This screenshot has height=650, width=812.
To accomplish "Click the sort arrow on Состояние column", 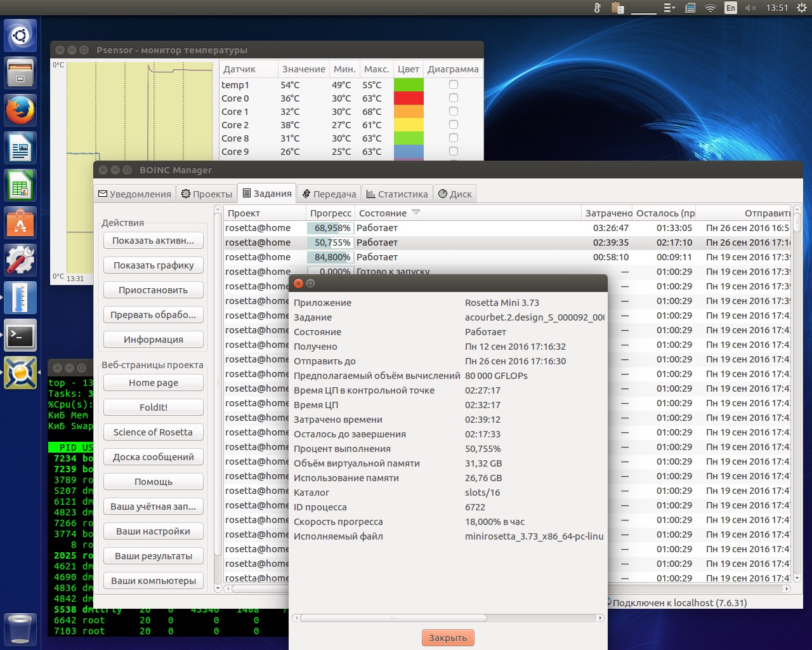I will [x=416, y=213].
